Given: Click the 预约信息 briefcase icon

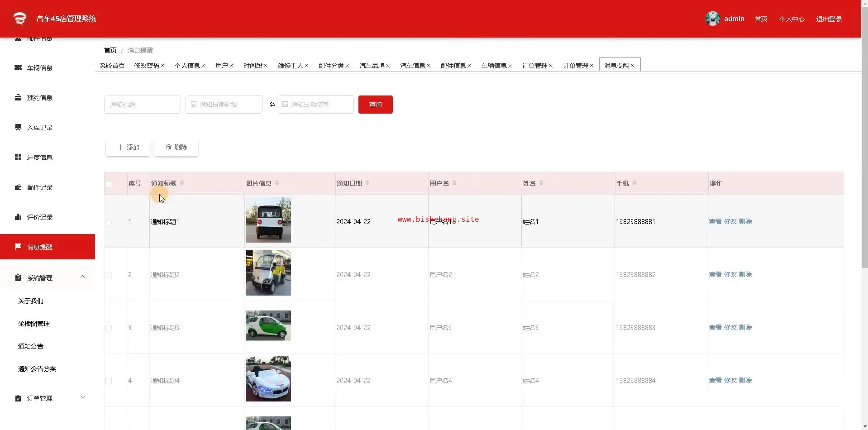Looking at the screenshot, I should click(x=18, y=98).
